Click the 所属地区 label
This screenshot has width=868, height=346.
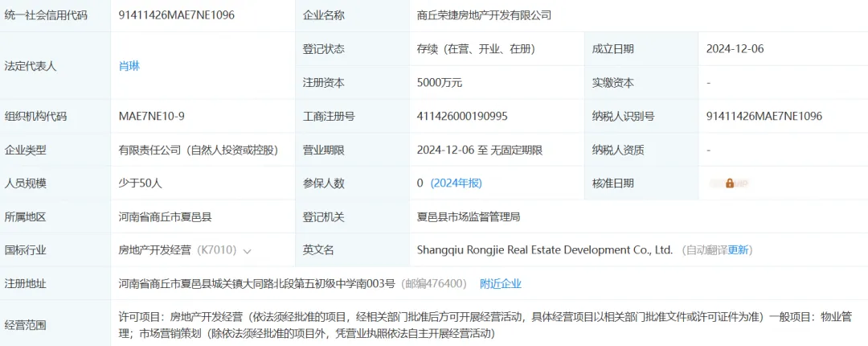25,216
